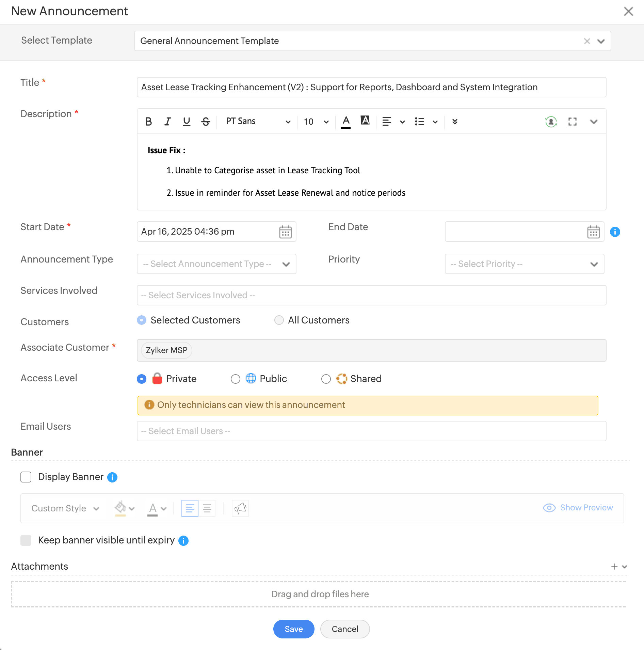Open the description font color picker
644x650 pixels.
(x=346, y=122)
